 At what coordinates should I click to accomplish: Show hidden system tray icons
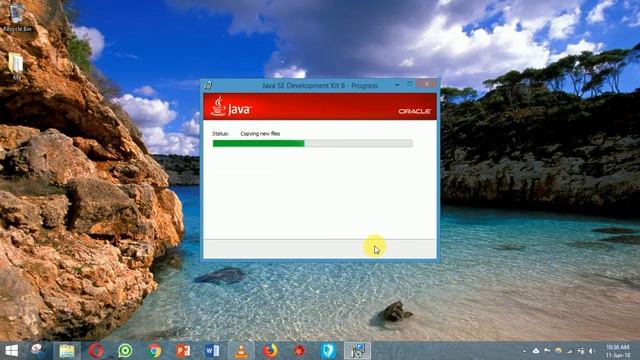(524, 351)
